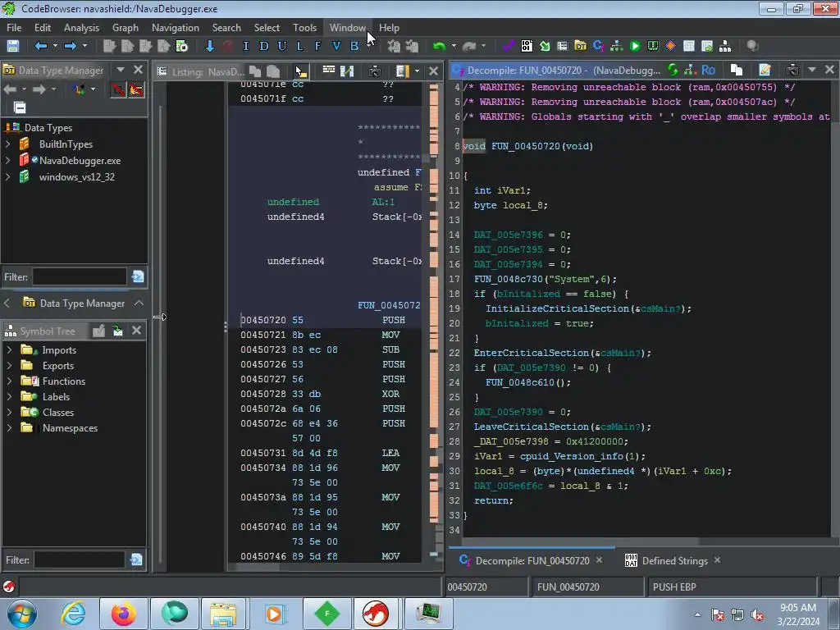Re-decompile with green refresh icon
This screenshot has width=840, height=630.
(x=673, y=70)
